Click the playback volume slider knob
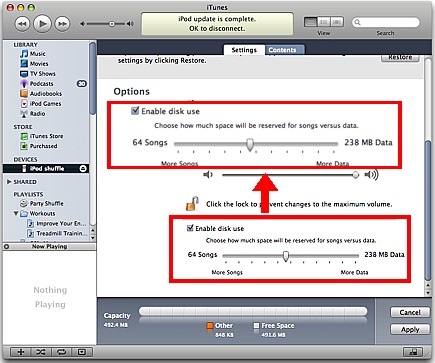This screenshot has height=363, width=435. (112, 24)
